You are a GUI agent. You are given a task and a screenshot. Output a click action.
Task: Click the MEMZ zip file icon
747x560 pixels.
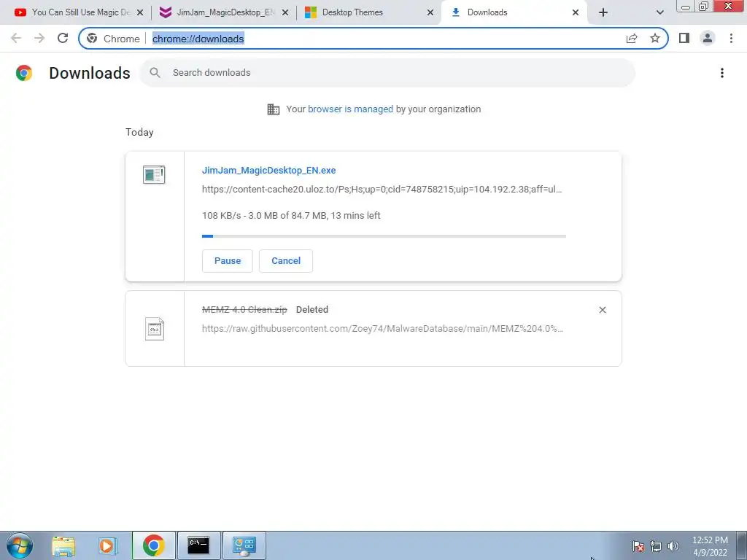(155, 329)
